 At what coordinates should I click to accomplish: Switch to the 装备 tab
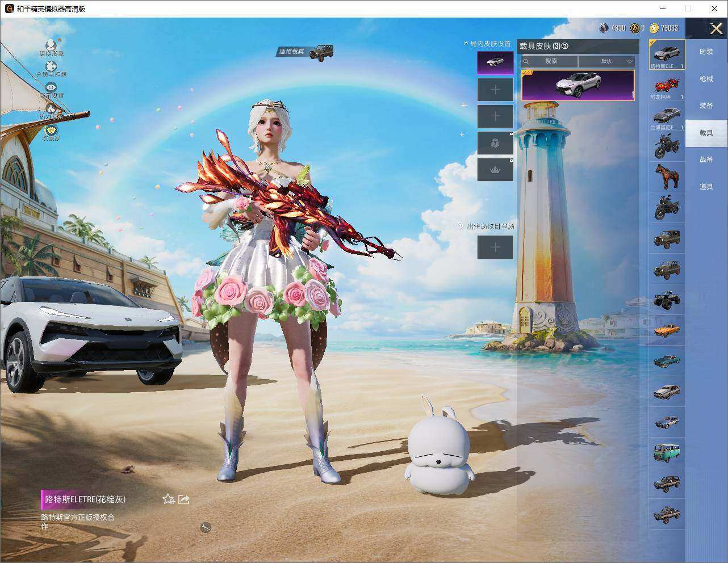(706, 106)
